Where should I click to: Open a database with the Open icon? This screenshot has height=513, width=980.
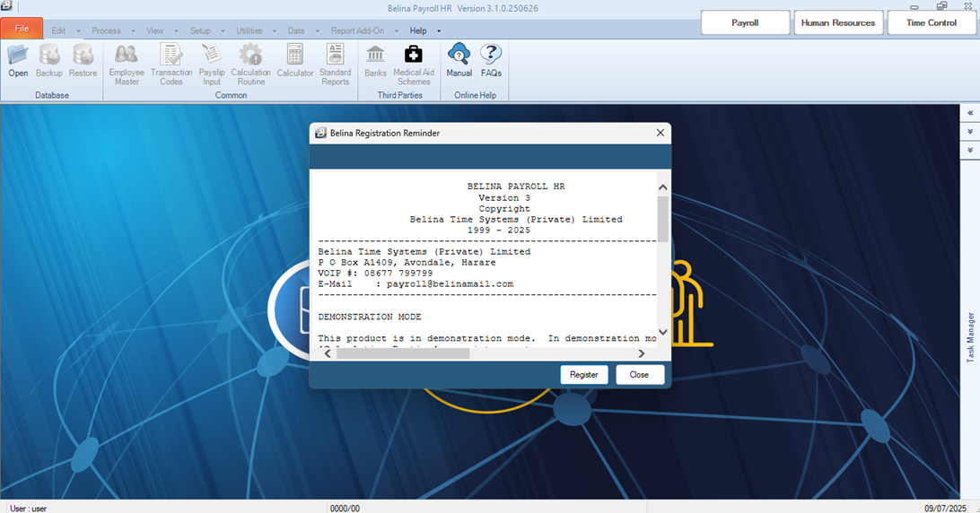pos(18,61)
